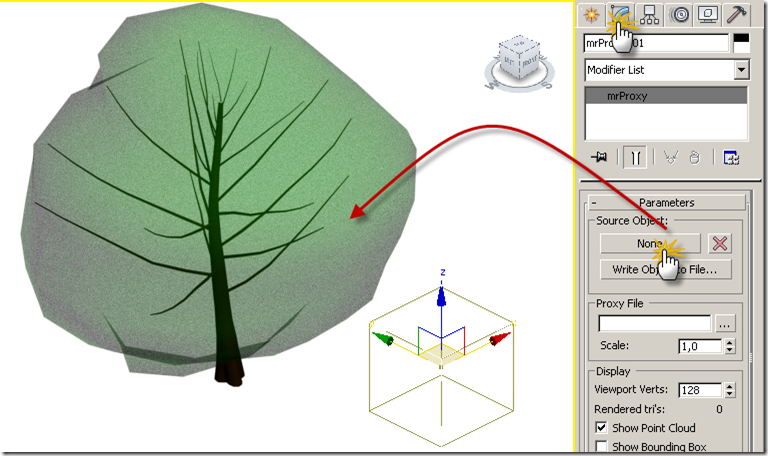Click the Proxy File path field
This screenshot has width=768, height=456.
[654, 324]
